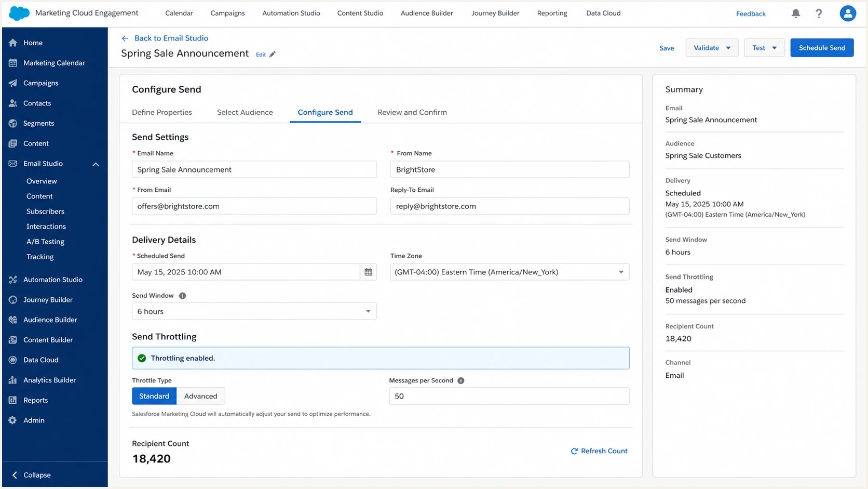Open Calendar in top navigation
The width and height of the screenshot is (868, 489).
click(x=179, y=14)
